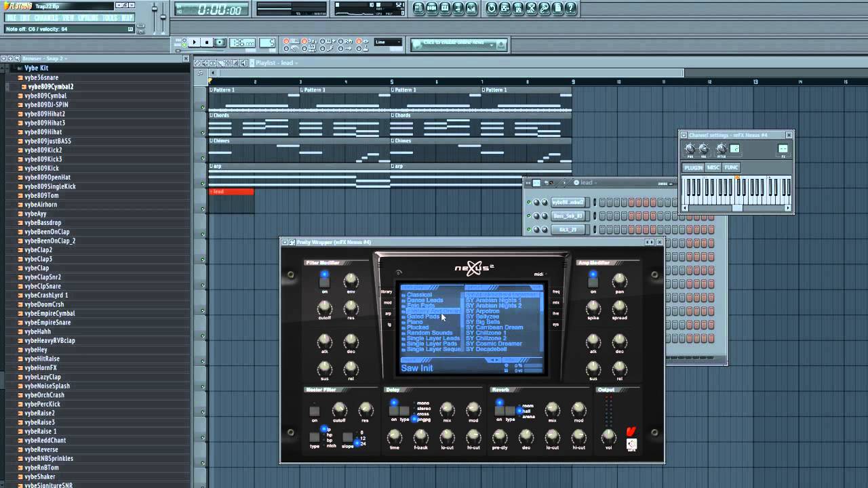
Task: Select vybe809Kick2 in the browser
Action: click(43, 150)
